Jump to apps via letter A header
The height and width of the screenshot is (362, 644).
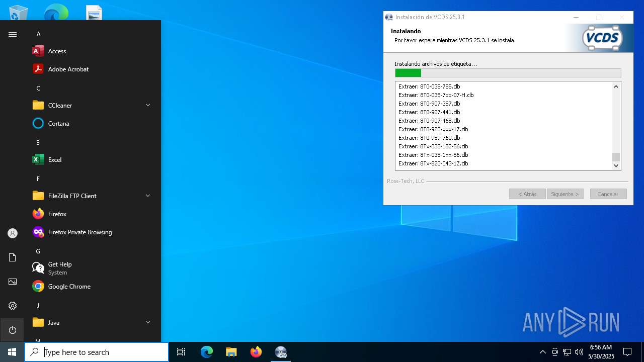[38, 34]
